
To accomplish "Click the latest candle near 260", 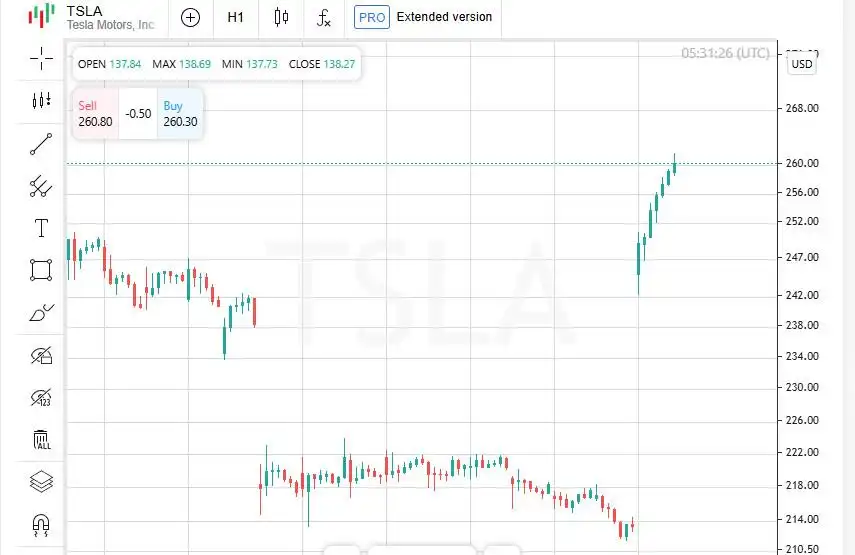I will 675,164.
